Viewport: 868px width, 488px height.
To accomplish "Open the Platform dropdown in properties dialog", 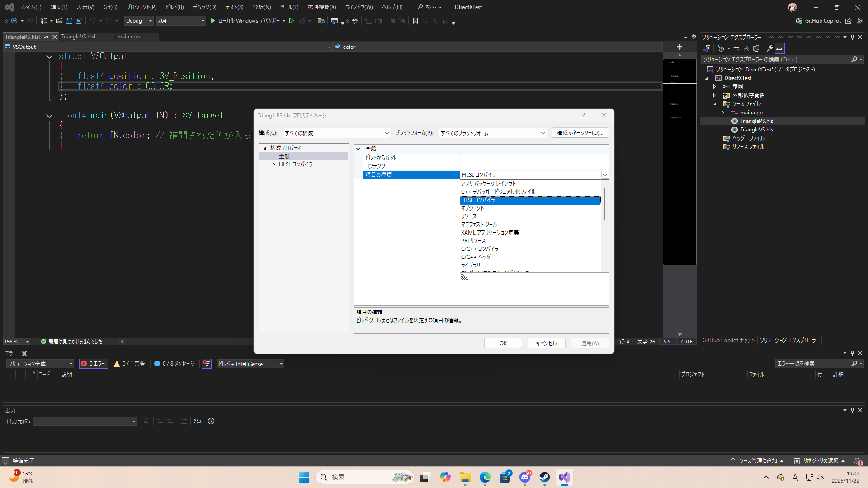I will point(492,133).
